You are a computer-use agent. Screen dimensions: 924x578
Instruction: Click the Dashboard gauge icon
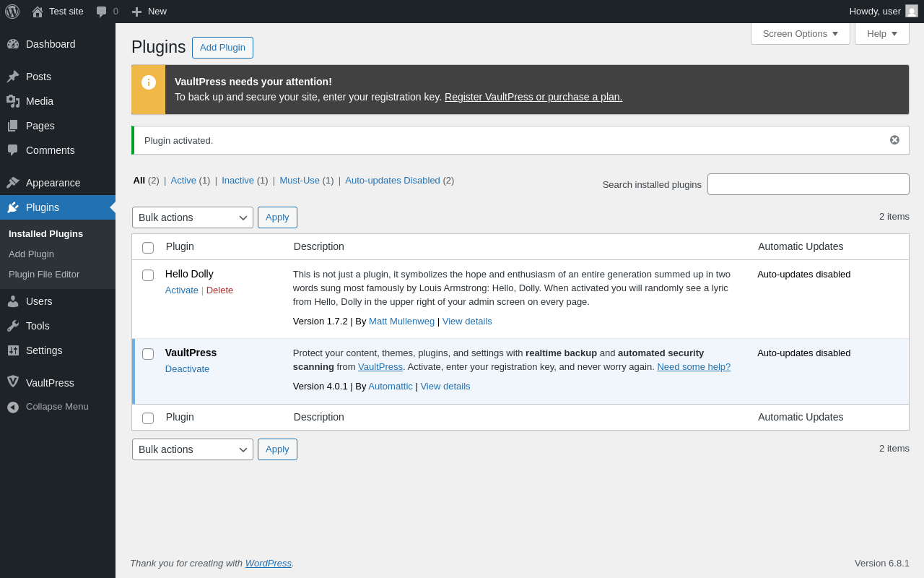13,44
